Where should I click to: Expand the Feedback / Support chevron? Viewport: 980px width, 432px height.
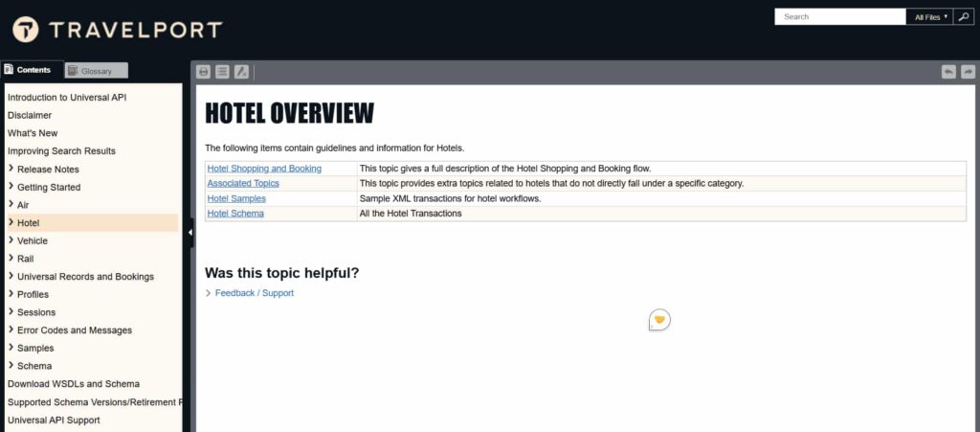point(209,292)
